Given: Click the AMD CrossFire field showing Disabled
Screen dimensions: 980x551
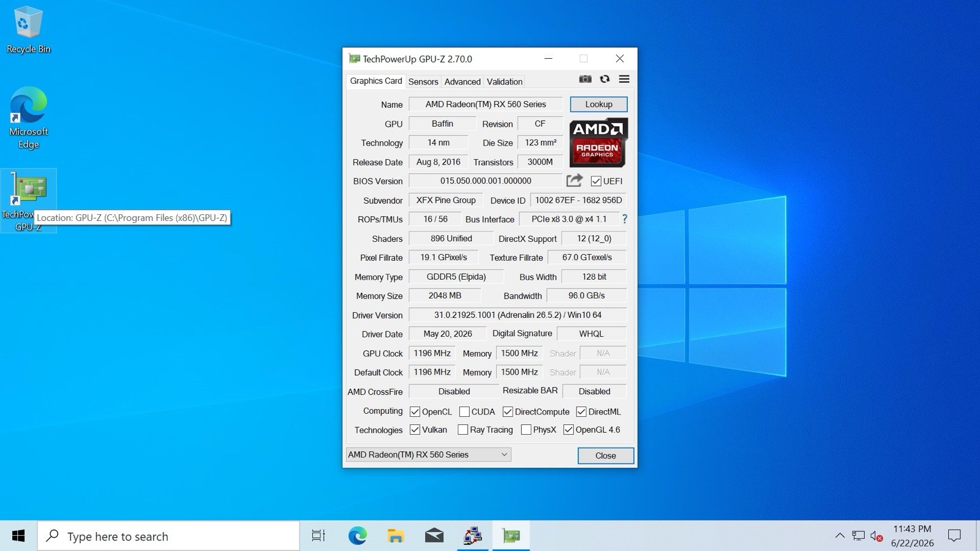Looking at the screenshot, I should (x=454, y=391).
